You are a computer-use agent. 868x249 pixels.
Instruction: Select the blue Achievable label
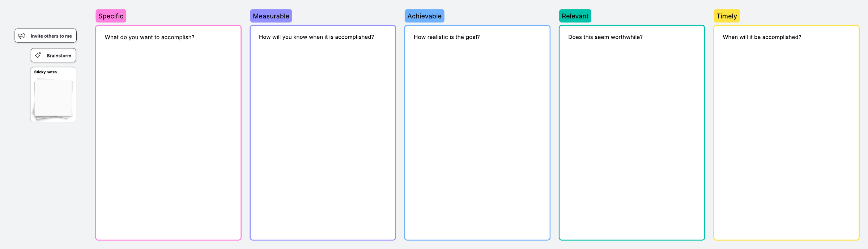coord(424,16)
